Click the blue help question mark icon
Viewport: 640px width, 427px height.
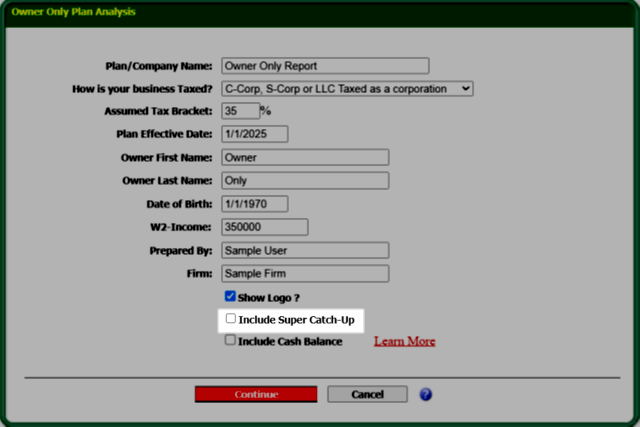tap(426, 394)
